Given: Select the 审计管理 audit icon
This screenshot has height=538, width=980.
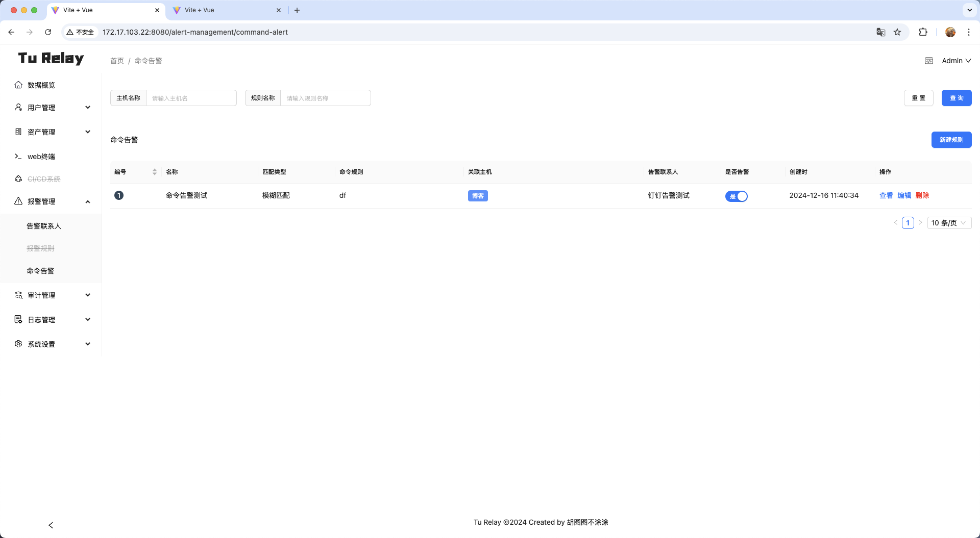Looking at the screenshot, I should point(18,295).
